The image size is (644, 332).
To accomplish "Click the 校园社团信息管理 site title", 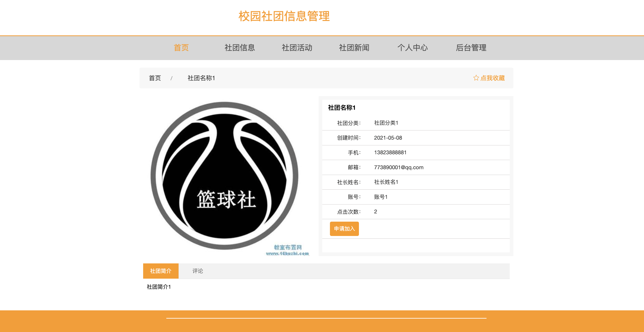I will pos(284,16).
